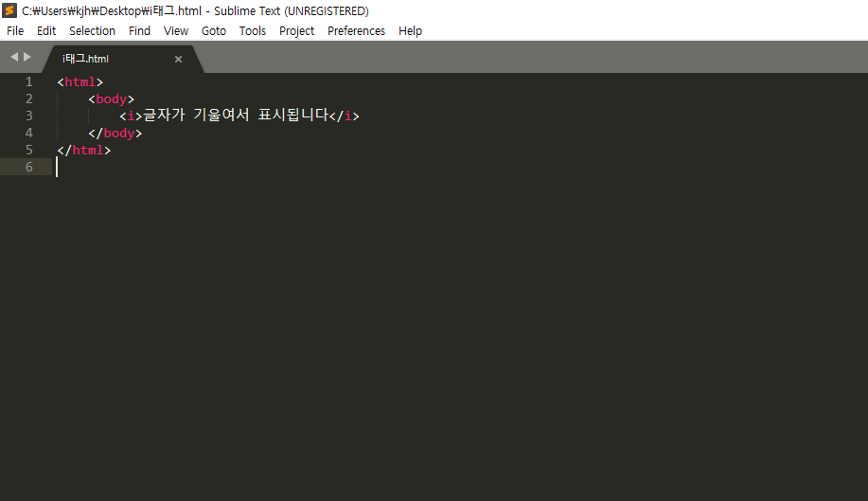
Task: Click the opening i tag on line 3
Action: click(131, 116)
